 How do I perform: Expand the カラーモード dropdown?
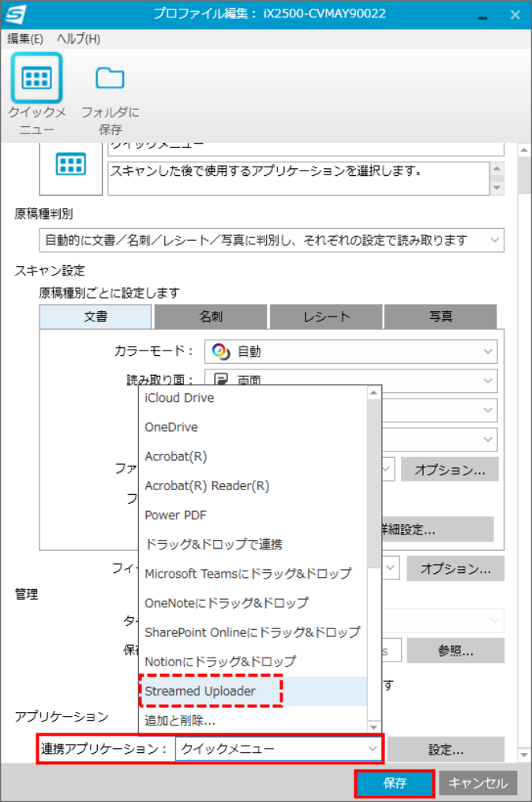tap(350, 352)
